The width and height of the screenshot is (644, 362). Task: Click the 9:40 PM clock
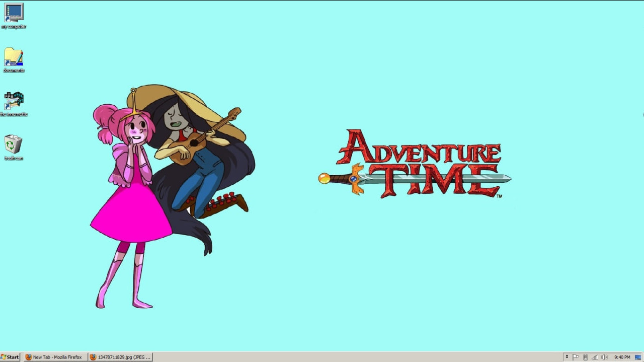coord(622,357)
